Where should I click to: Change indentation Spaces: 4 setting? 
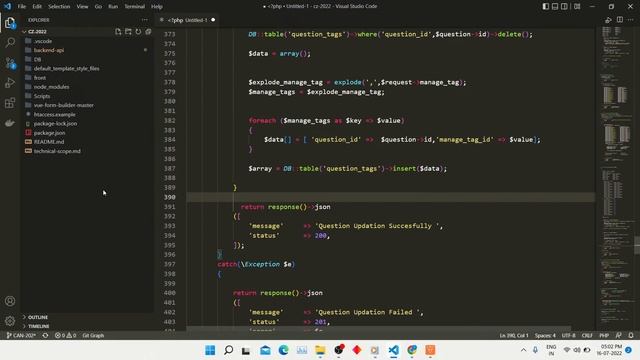[545, 336]
